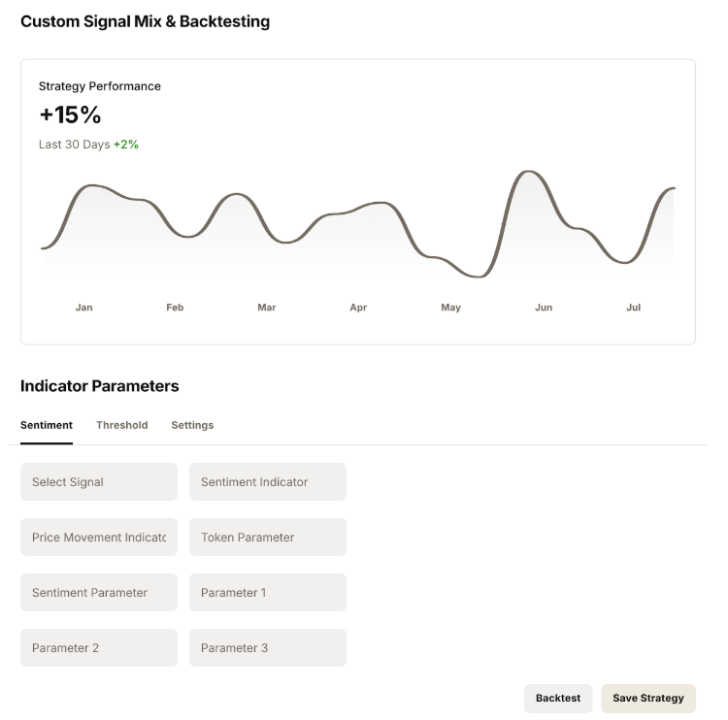Run the Backtest button
728x720 pixels.
click(558, 699)
